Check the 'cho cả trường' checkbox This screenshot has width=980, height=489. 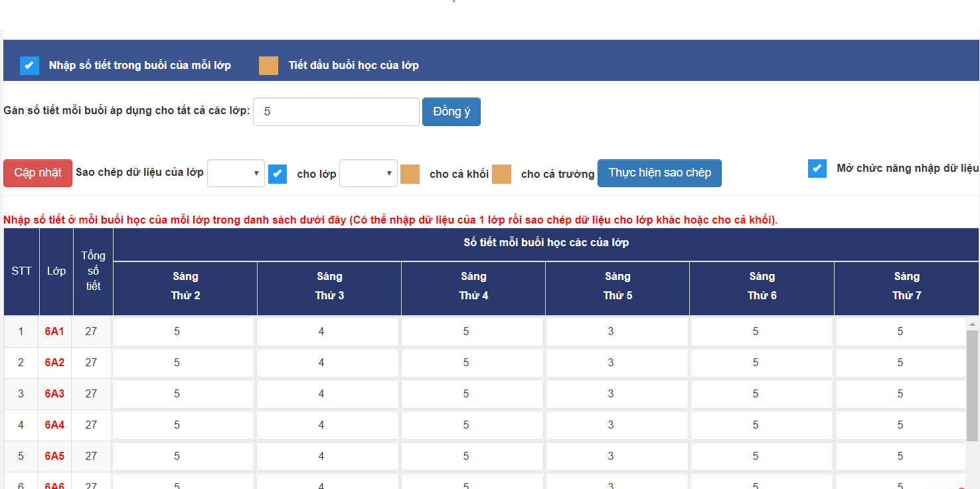[x=501, y=174]
